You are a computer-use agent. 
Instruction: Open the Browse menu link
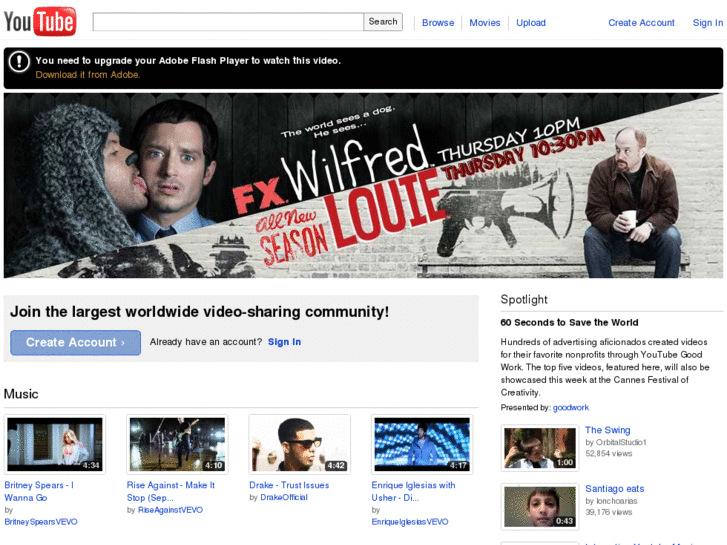(438, 23)
